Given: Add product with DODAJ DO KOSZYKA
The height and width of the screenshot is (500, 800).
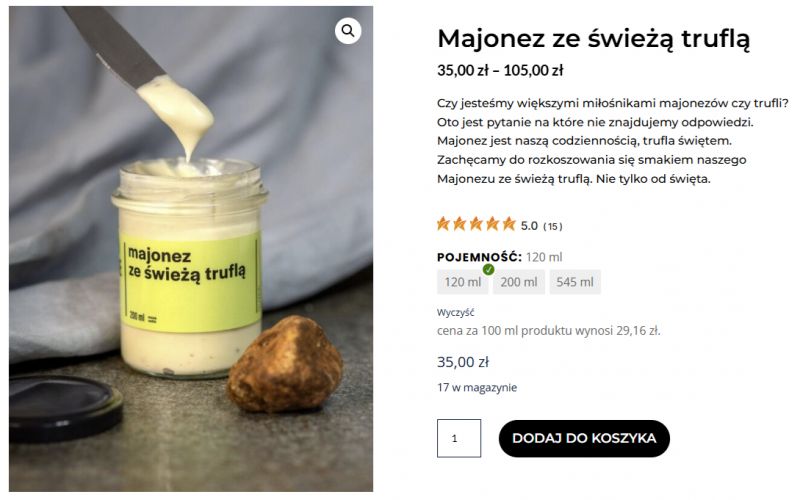Looking at the screenshot, I should pyautogui.click(x=584, y=438).
